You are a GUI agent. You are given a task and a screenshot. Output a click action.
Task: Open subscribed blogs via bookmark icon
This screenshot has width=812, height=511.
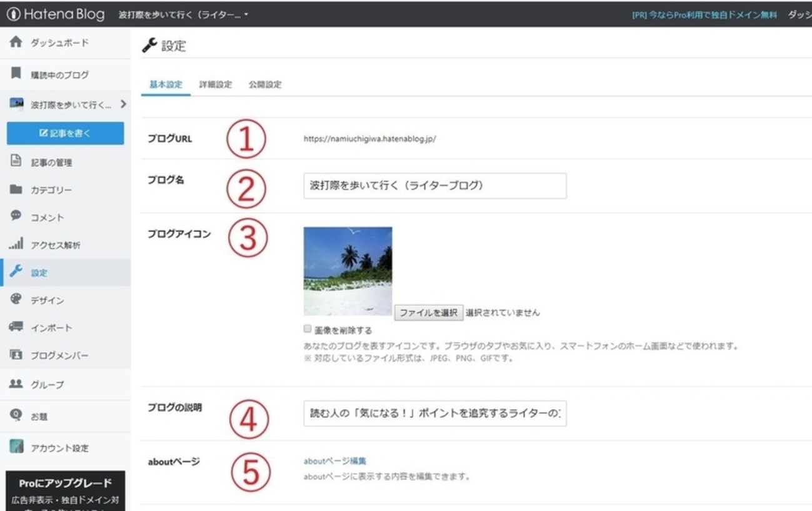(16, 74)
